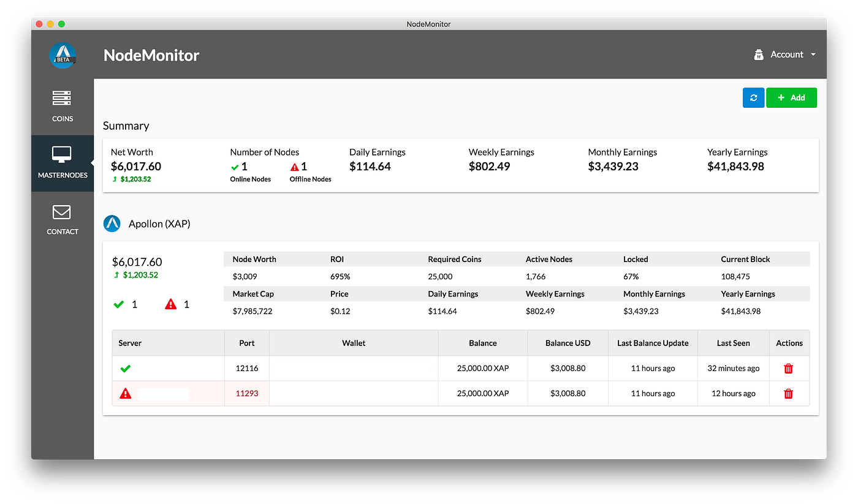Click the Account user icon
The image size is (858, 504).
click(x=759, y=55)
